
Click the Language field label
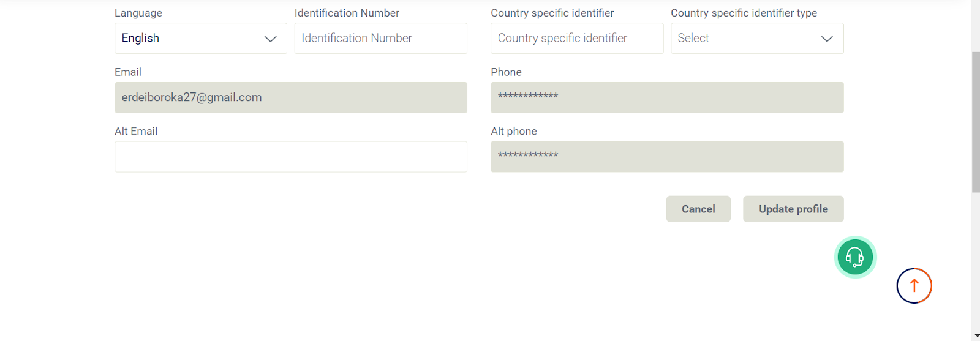pyautogui.click(x=138, y=13)
